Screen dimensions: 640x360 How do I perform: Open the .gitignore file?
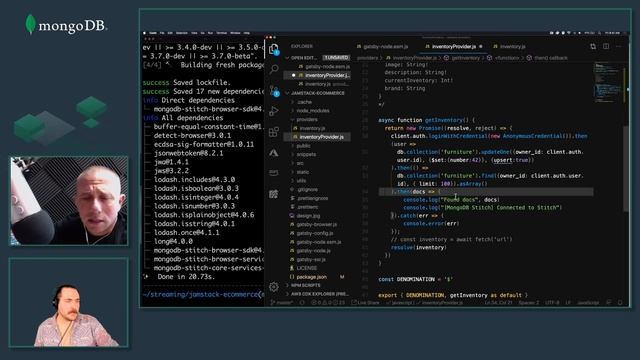pos(307,189)
